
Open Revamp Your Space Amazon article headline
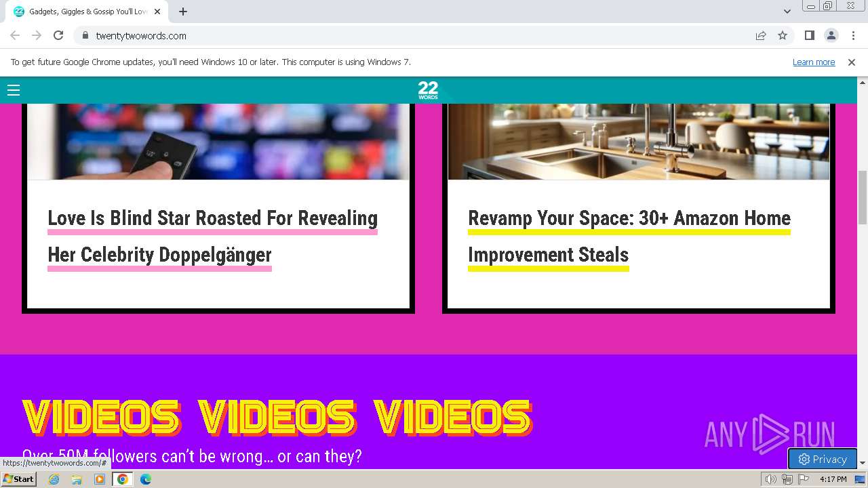point(629,237)
